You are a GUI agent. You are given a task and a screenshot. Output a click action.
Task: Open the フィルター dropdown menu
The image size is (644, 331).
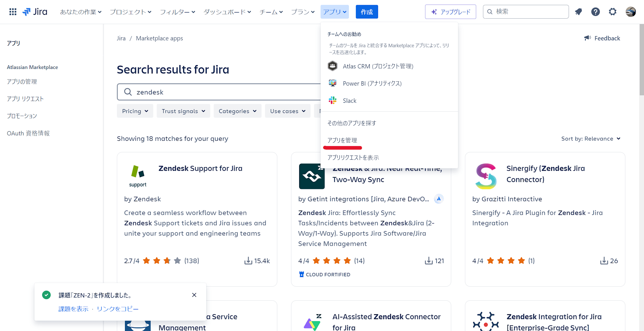pyautogui.click(x=177, y=12)
